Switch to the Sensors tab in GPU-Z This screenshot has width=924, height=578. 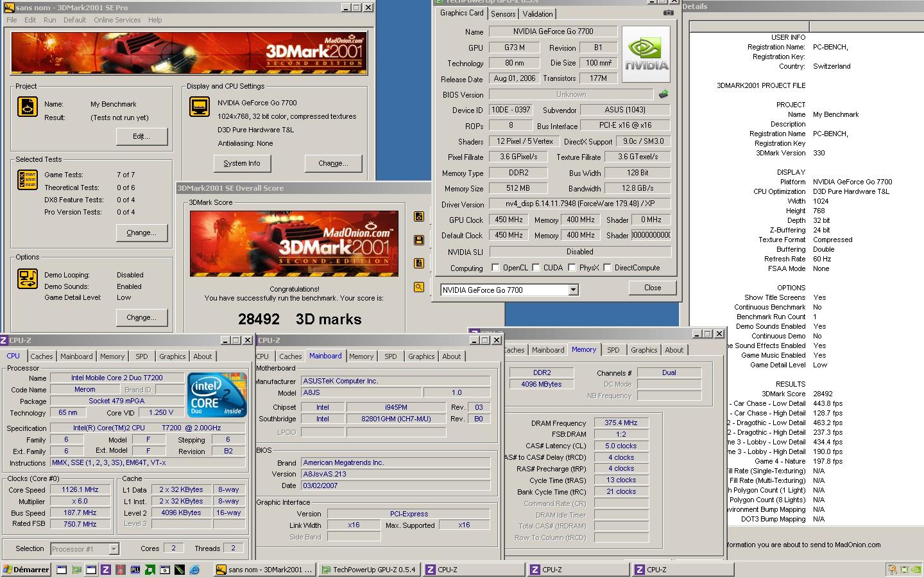coord(503,14)
